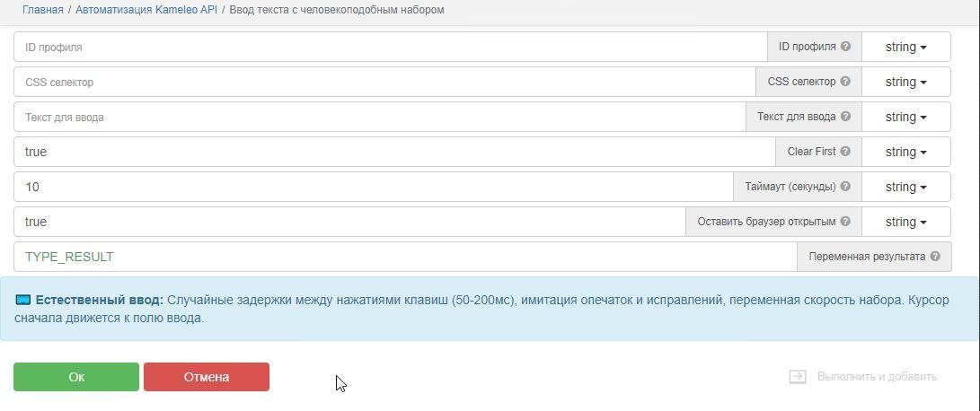980x411 pixels.
Task: Focus the ID профиля input field
Action: tap(391, 47)
